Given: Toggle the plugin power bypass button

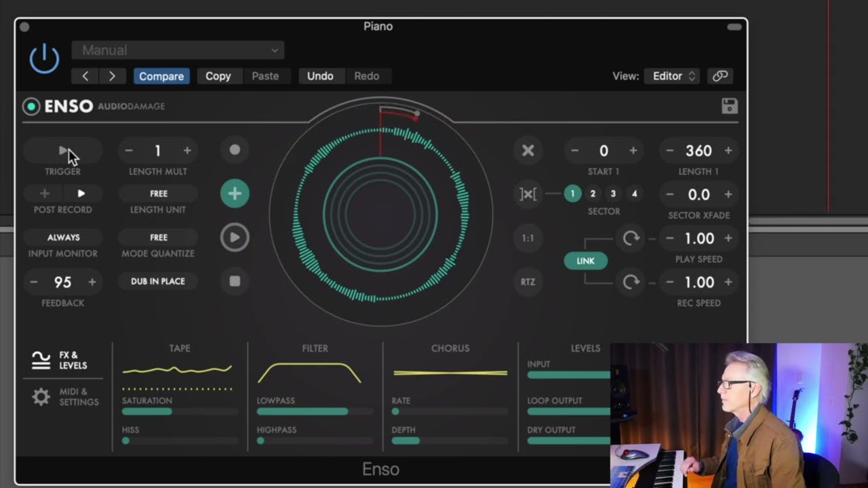Looking at the screenshot, I should point(44,59).
